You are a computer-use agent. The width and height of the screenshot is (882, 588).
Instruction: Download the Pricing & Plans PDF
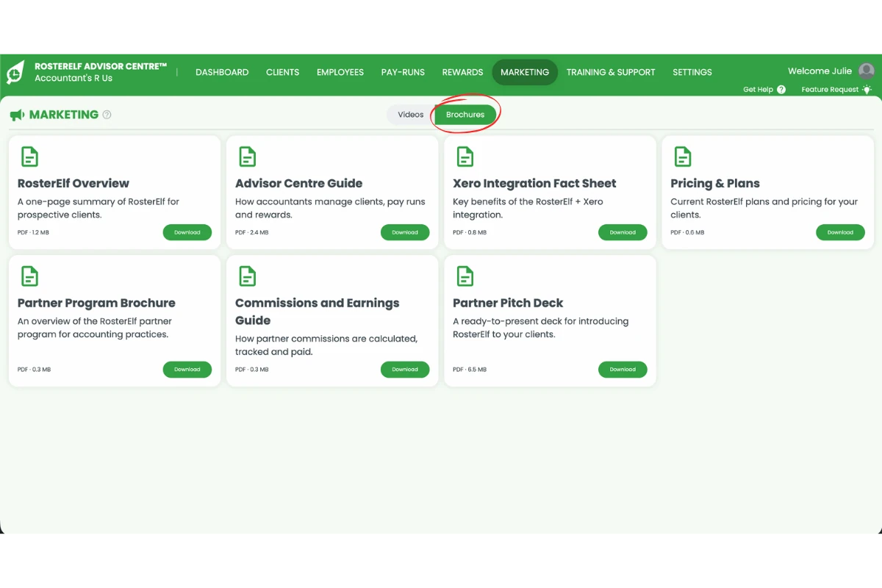tap(840, 232)
